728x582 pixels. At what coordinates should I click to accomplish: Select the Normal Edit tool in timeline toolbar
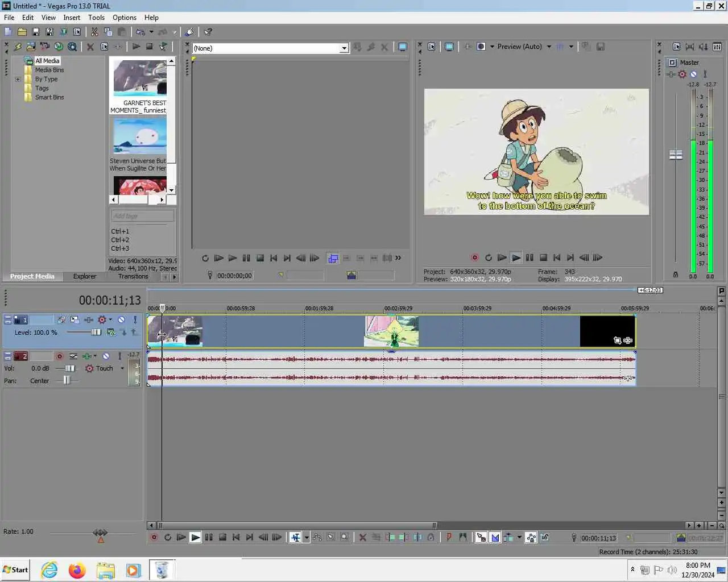click(x=295, y=537)
